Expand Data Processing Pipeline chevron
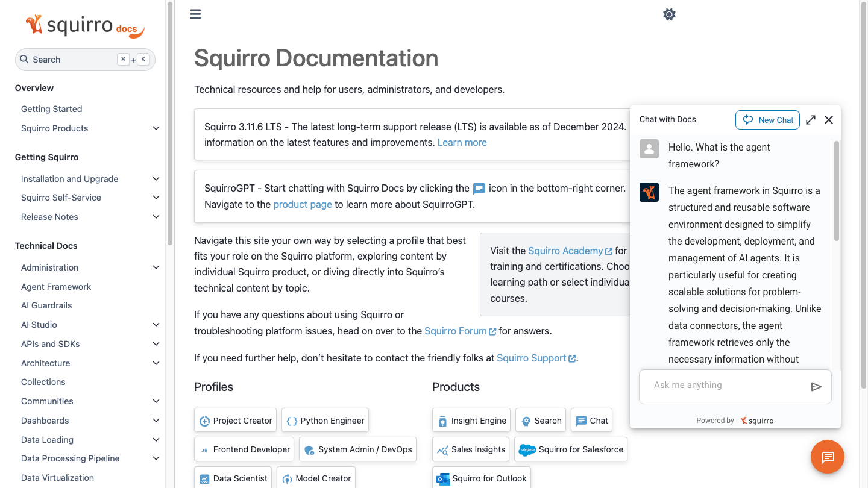The width and height of the screenshot is (868, 488). (156, 458)
